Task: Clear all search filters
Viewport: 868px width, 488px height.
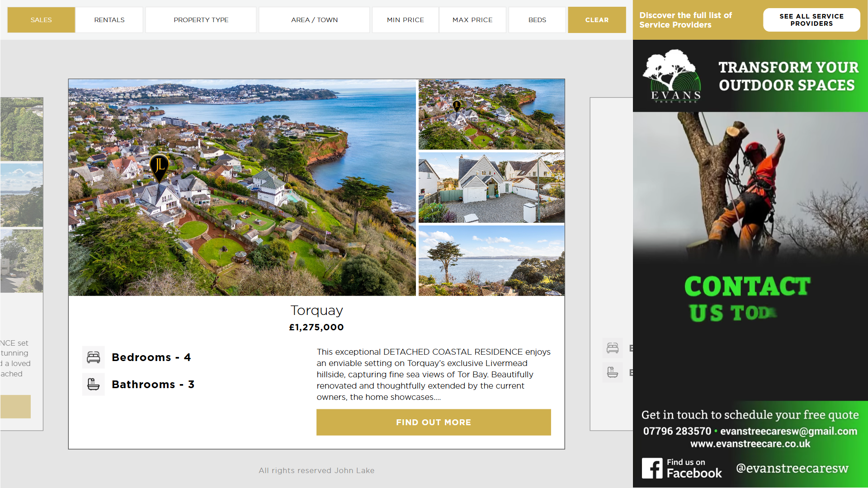Action: (597, 20)
